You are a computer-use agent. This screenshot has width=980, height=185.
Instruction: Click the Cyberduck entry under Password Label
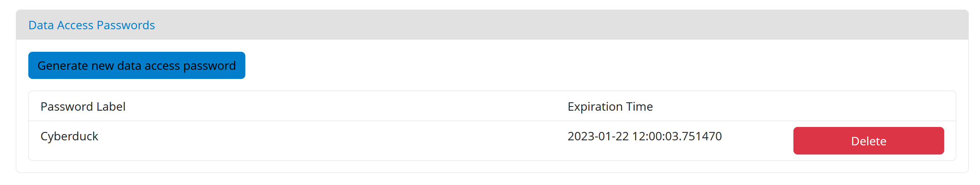pos(69,137)
